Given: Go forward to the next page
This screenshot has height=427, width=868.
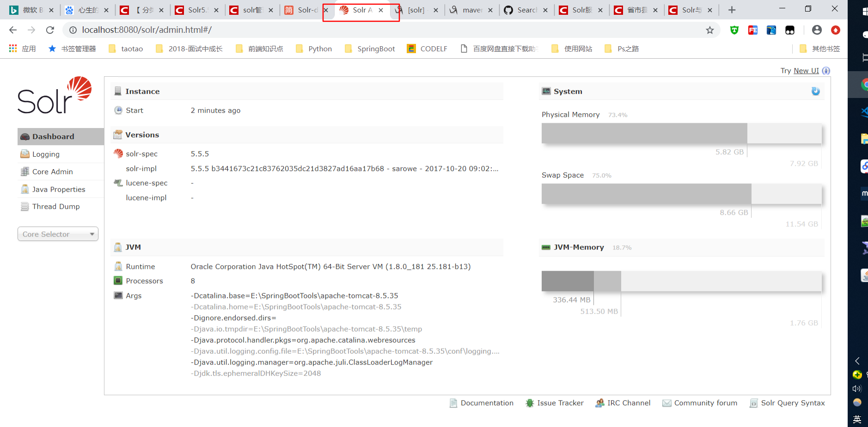Looking at the screenshot, I should pyautogui.click(x=31, y=30).
